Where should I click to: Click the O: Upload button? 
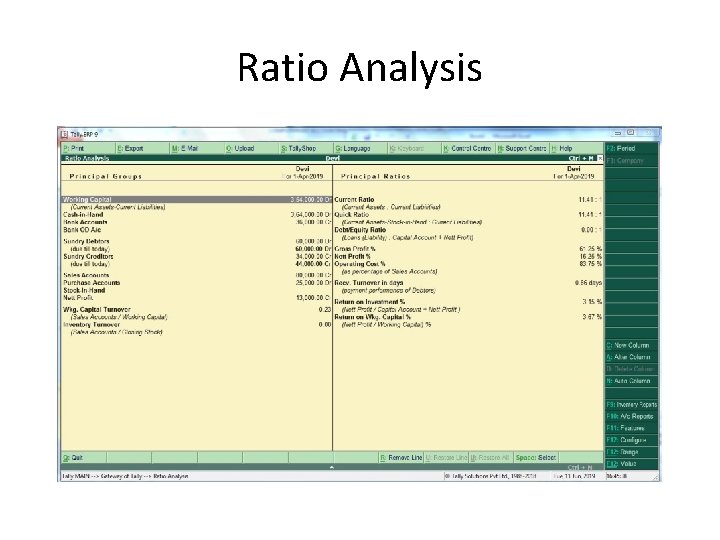pos(252,148)
